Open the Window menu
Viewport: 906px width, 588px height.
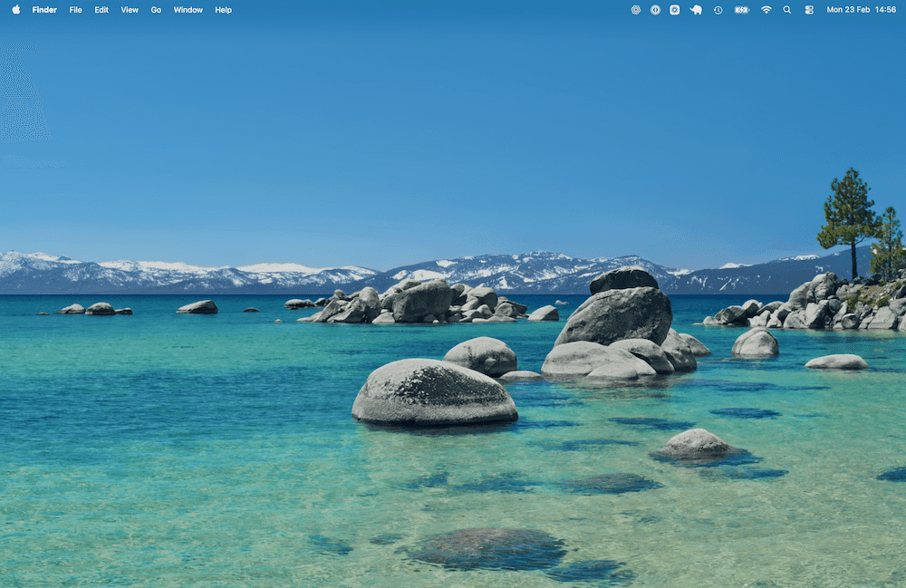[188, 10]
